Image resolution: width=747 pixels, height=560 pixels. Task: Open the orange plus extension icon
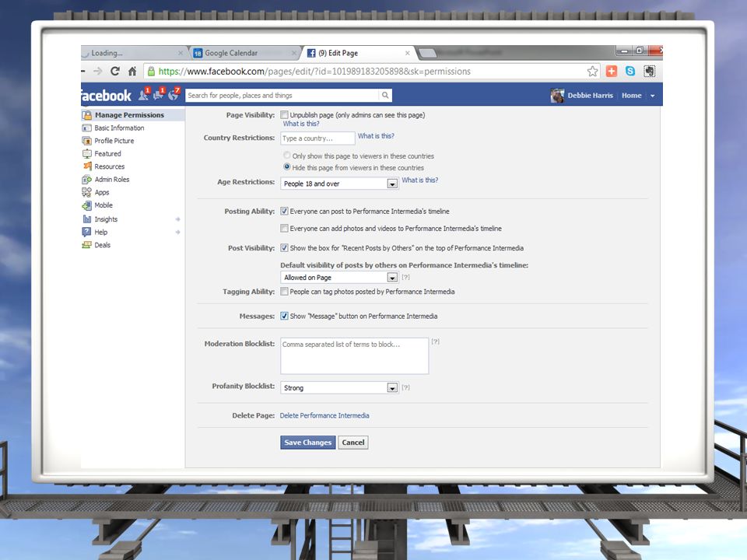[x=612, y=72]
